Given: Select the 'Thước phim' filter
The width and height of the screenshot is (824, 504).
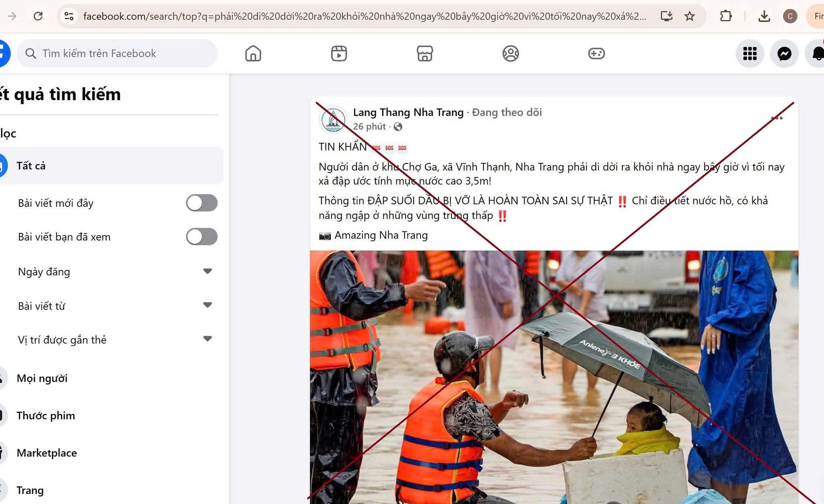Looking at the screenshot, I should pyautogui.click(x=45, y=416).
